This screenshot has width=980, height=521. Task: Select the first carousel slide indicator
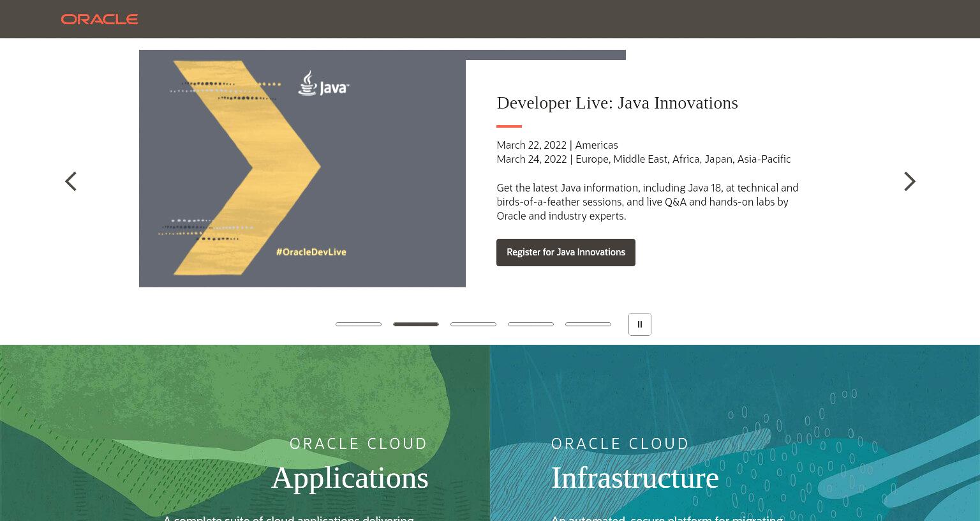(359, 324)
